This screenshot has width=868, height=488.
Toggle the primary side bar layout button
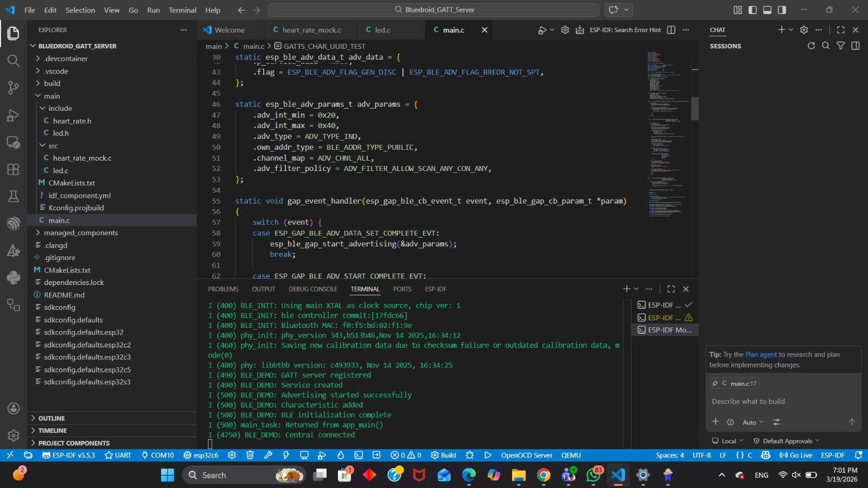point(752,10)
